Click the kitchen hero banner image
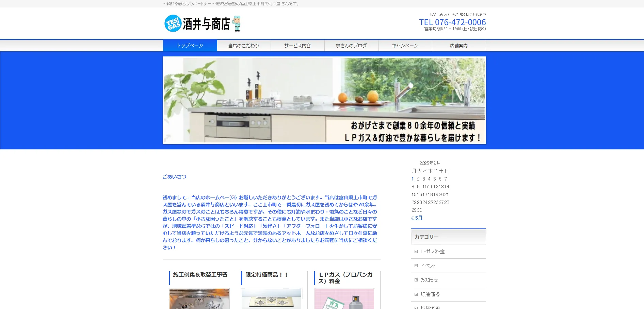The width and height of the screenshot is (644, 309). [x=324, y=100]
